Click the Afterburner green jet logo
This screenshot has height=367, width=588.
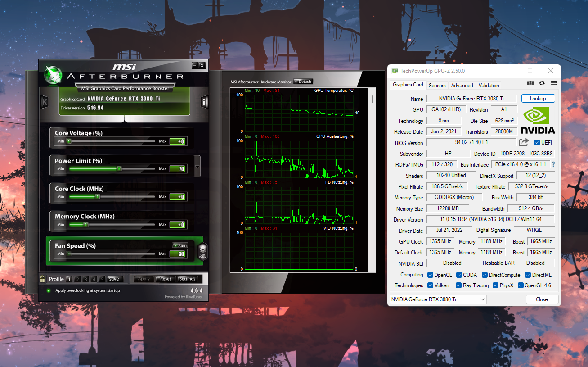(x=53, y=75)
